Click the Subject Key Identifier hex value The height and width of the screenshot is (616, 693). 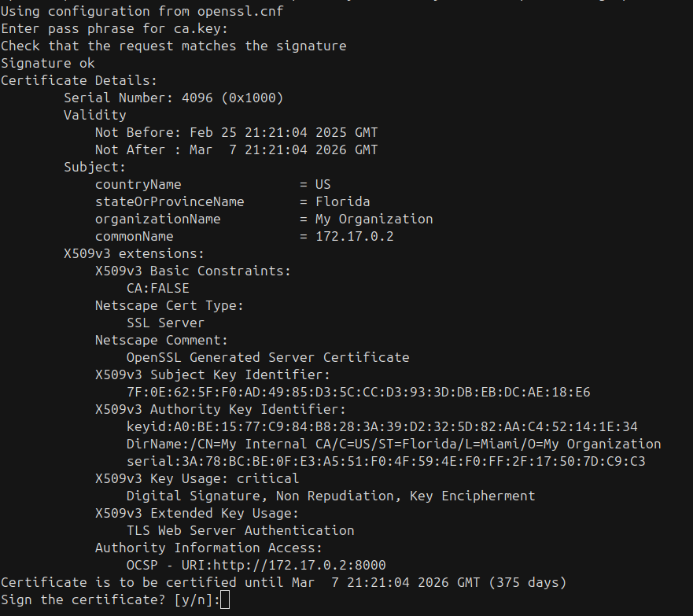pyautogui.click(x=358, y=392)
